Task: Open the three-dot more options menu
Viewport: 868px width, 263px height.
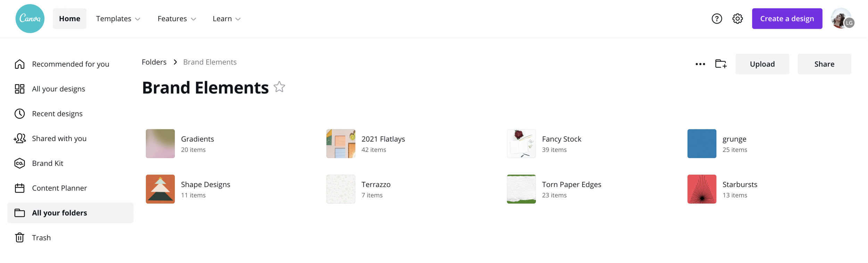Action: click(x=700, y=64)
